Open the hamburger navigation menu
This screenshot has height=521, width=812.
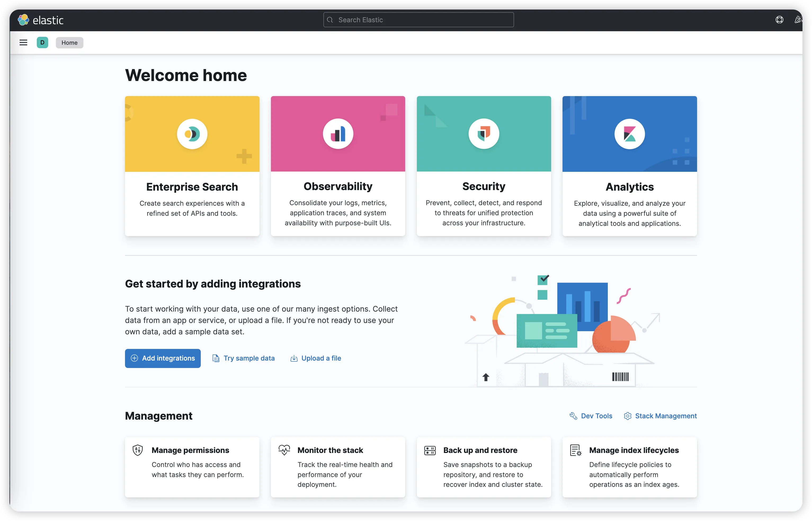[x=23, y=43]
